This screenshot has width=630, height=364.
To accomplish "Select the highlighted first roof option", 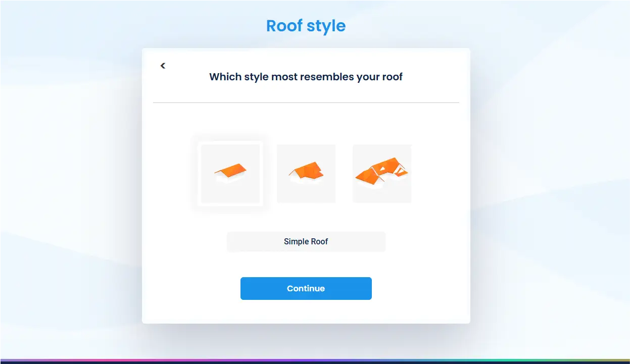I will click(x=230, y=174).
